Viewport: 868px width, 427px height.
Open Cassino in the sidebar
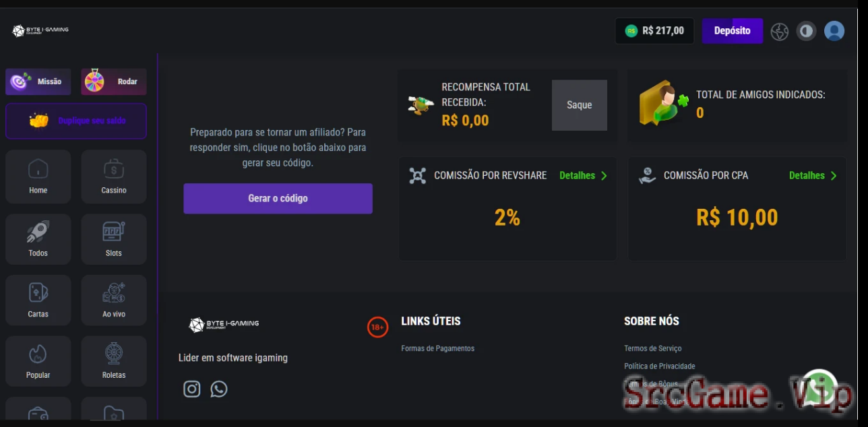pos(114,176)
